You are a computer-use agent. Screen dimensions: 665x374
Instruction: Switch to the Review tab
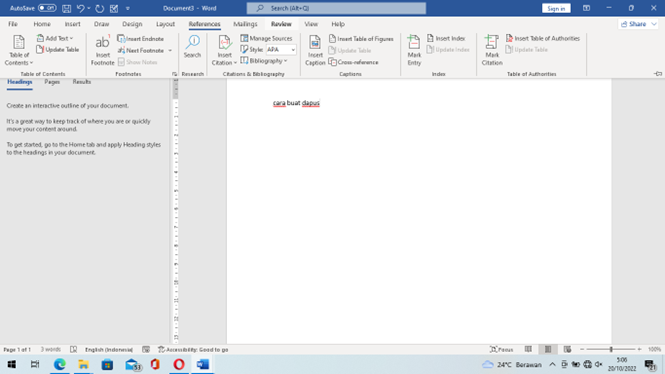tap(281, 24)
